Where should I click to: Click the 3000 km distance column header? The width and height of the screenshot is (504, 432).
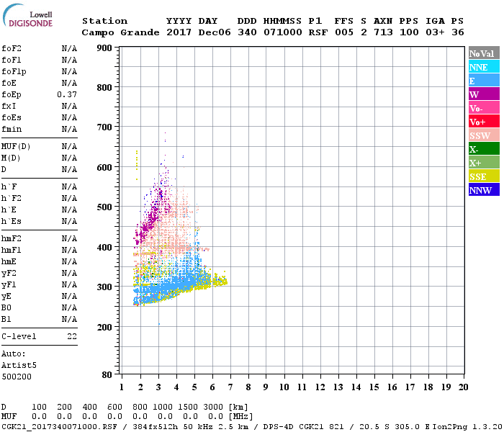coord(213,407)
